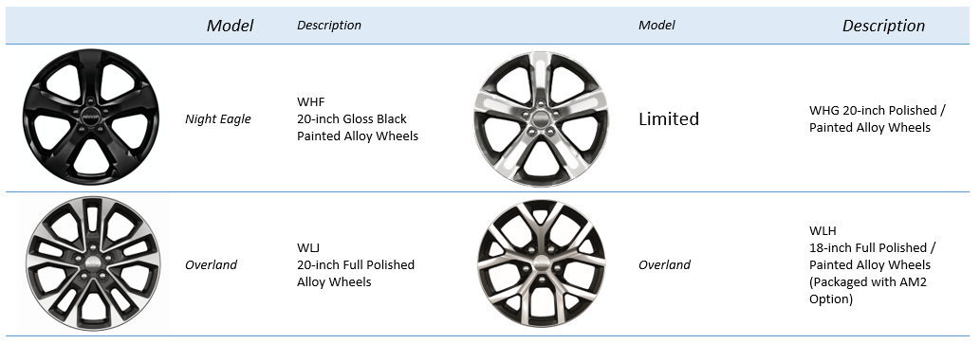
Task: Select the left Overland model label
Action: tap(211, 264)
